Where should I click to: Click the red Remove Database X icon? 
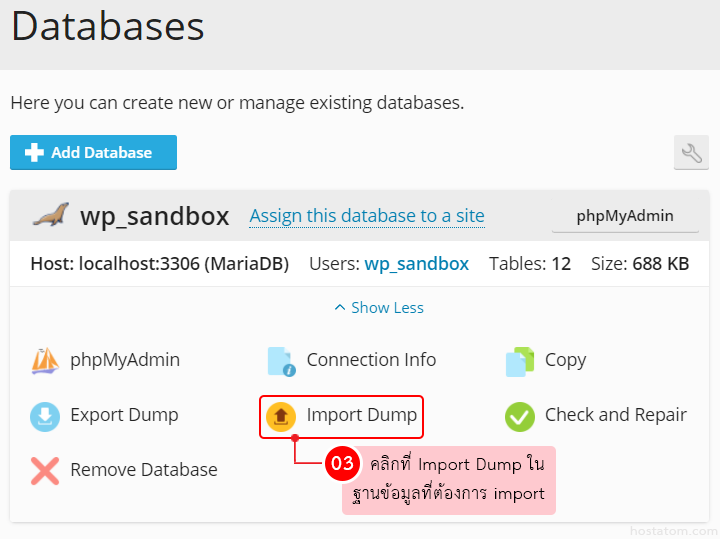[x=45, y=470]
